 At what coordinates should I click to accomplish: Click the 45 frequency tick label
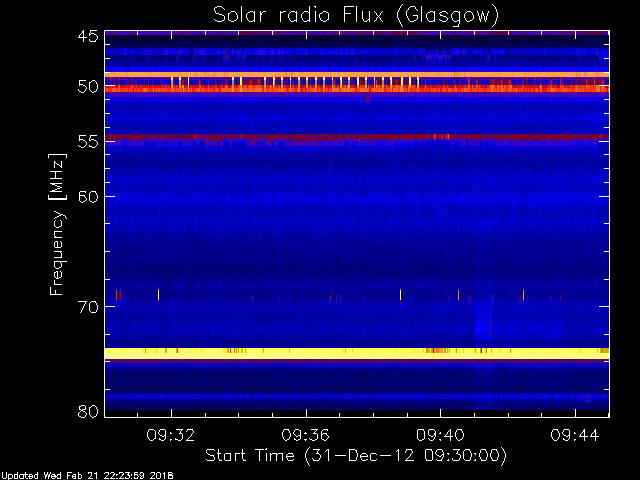88,37
